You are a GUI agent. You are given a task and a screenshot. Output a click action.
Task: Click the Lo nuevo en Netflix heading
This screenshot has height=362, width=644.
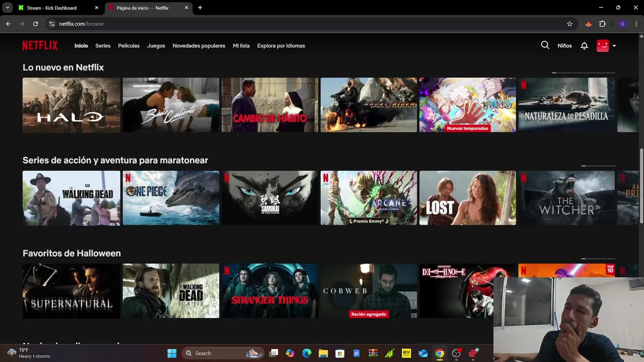coord(63,67)
